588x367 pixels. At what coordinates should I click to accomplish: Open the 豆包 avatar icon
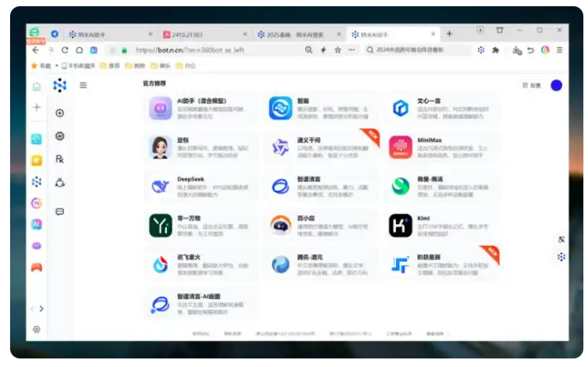(x=161, y=148)
